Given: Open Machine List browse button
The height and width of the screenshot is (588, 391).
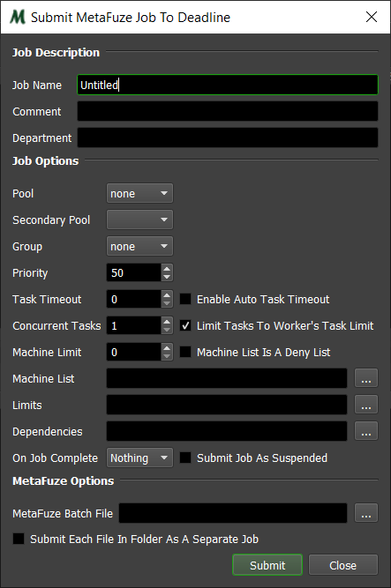Looking at the screenshot, I should 366,378.
